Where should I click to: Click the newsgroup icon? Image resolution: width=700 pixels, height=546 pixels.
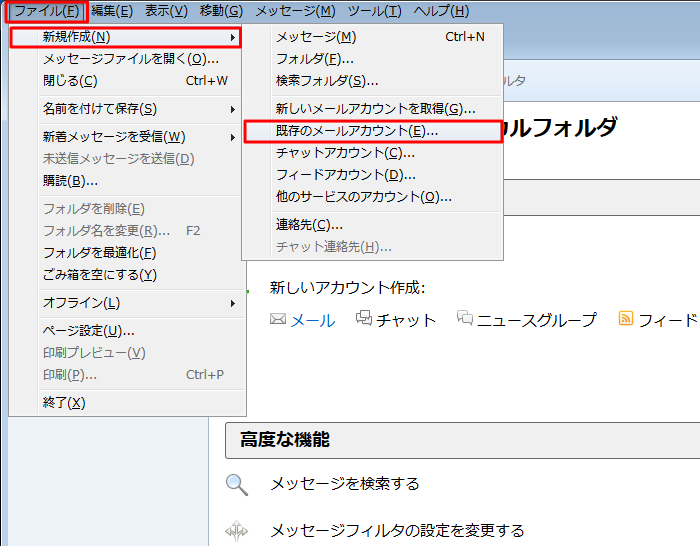[x=465, y=319]
